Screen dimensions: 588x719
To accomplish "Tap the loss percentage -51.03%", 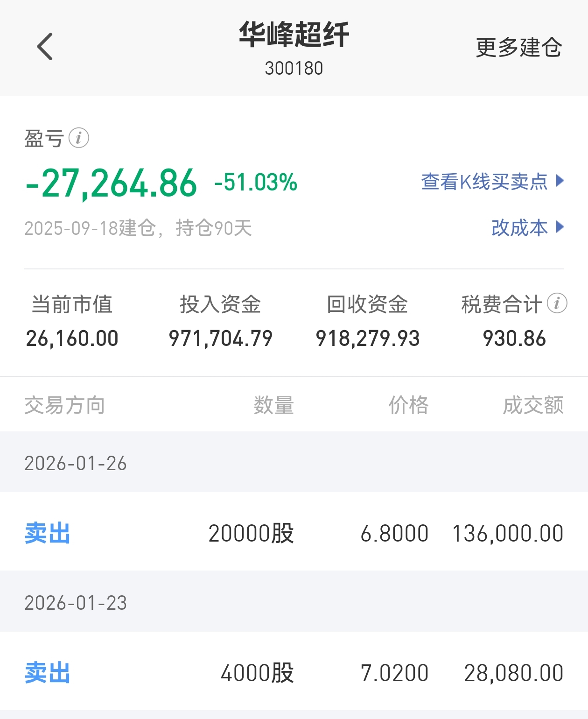I will 256,183.
